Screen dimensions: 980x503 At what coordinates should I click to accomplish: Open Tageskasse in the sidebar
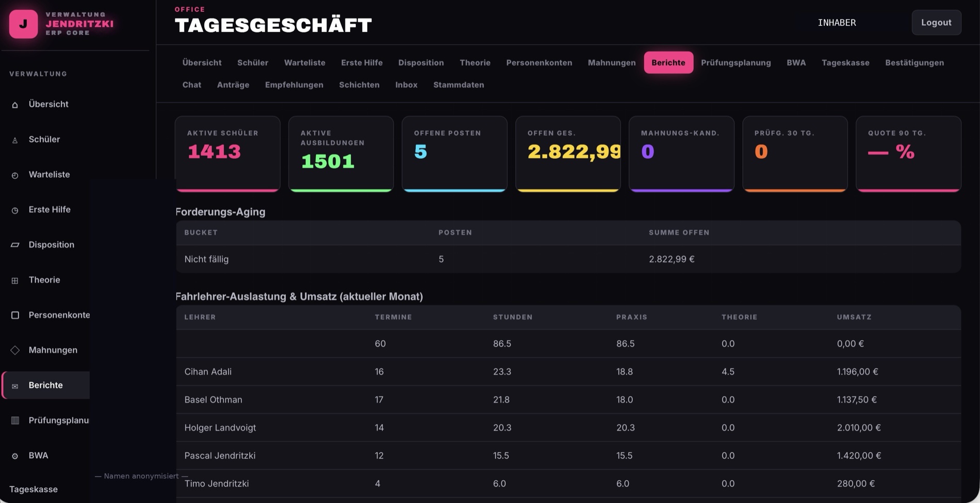click(x=34, y=489)
